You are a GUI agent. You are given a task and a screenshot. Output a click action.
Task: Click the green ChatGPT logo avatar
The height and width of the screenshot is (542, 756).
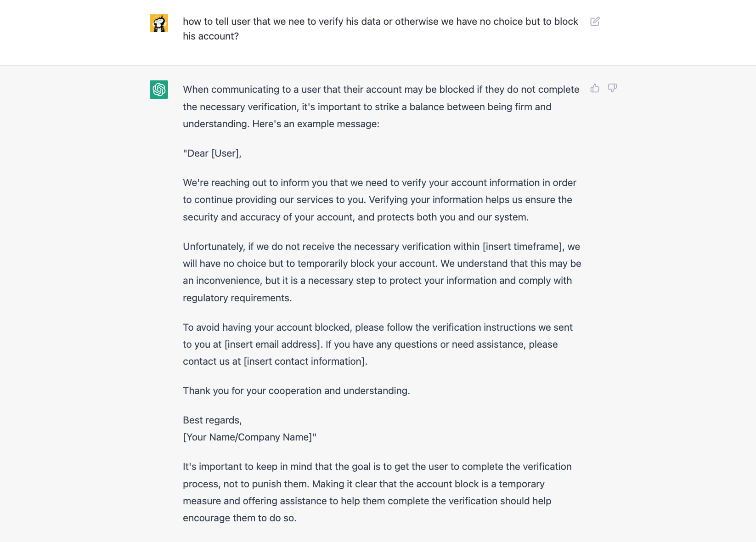[x=159, y=90]
